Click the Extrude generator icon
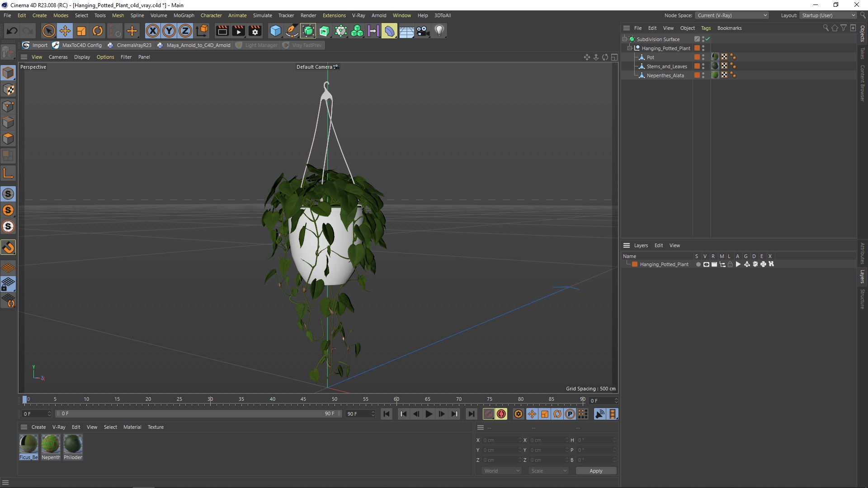868x488 pixels. point(325,31)
